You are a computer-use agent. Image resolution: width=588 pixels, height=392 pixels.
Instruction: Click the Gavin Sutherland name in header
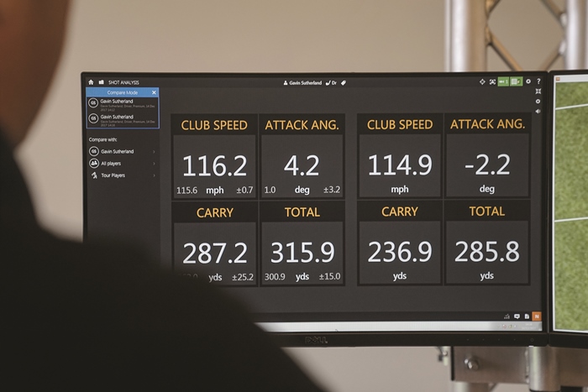click(305, 83)
